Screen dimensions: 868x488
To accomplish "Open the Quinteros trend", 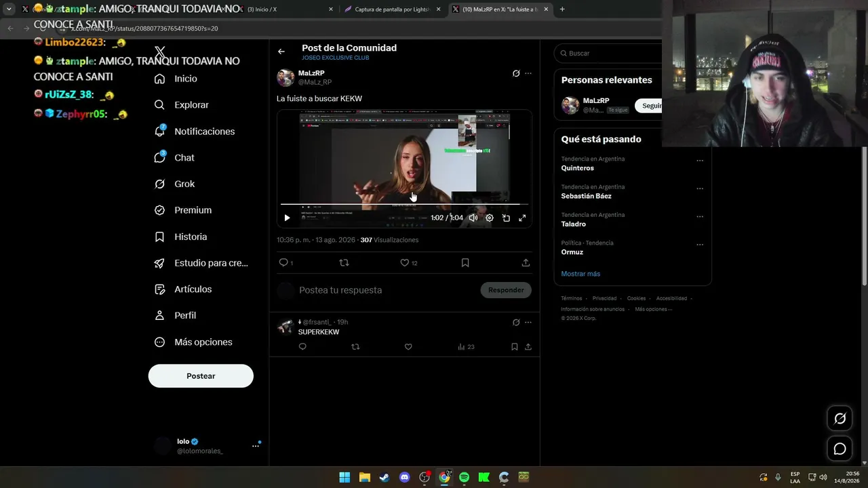I will (x=577, y=168).
